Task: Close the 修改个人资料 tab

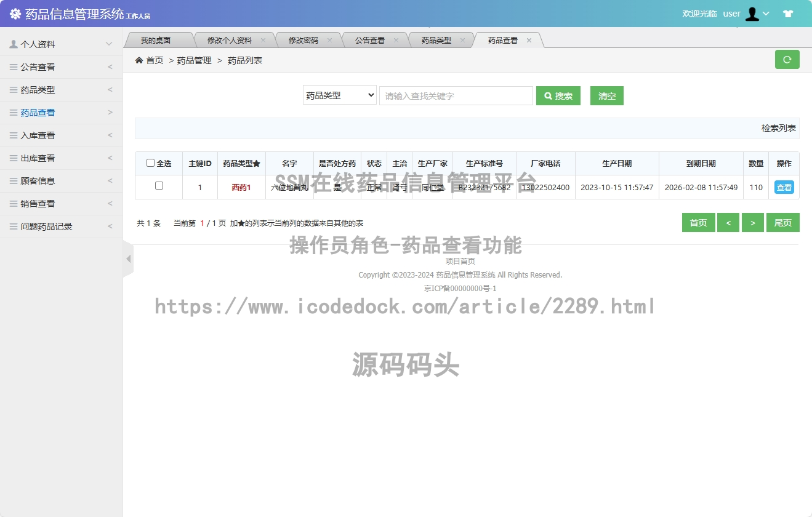Action: (x=263, y=41)
